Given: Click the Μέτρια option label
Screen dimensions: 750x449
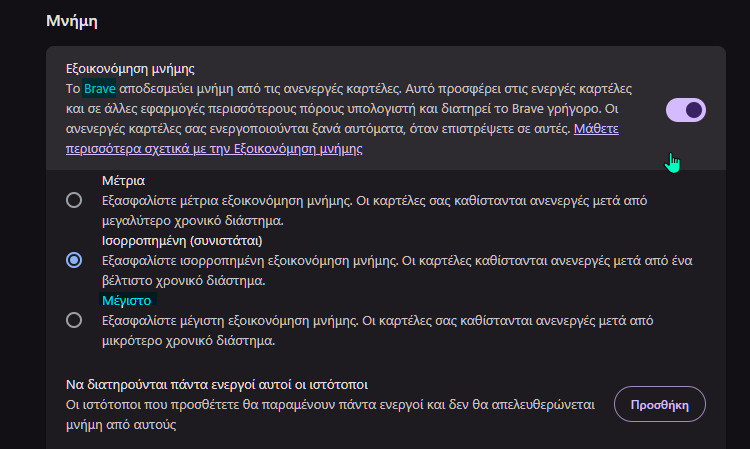Looking at the screenshot, I should coord(124,181).
